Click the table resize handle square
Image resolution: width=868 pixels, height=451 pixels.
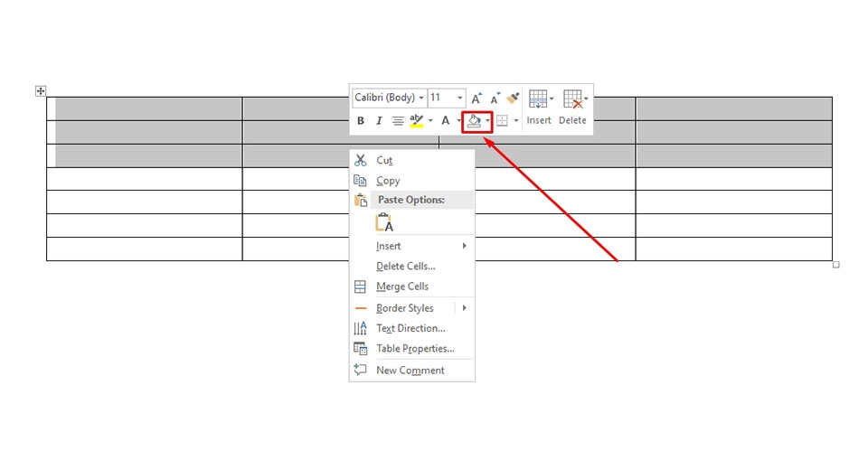[835, 265]
